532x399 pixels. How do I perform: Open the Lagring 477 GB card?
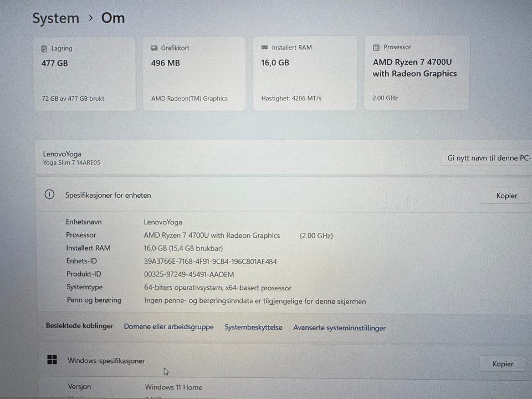pos(84,74)
